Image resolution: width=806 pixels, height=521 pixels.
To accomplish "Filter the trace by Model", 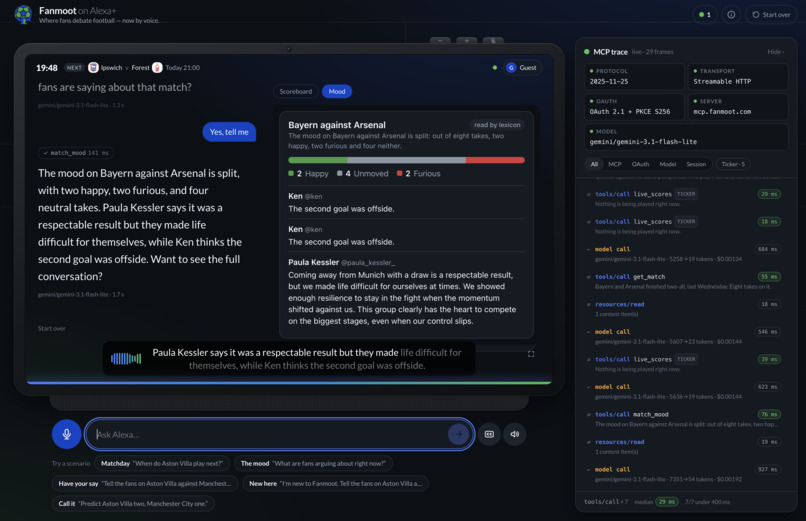I will coord(668,164).
